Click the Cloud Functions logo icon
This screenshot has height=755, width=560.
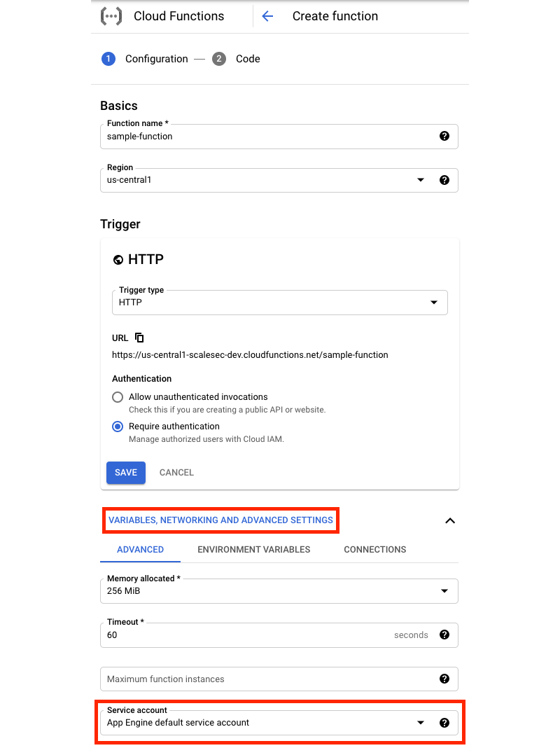tap(111, 16)
